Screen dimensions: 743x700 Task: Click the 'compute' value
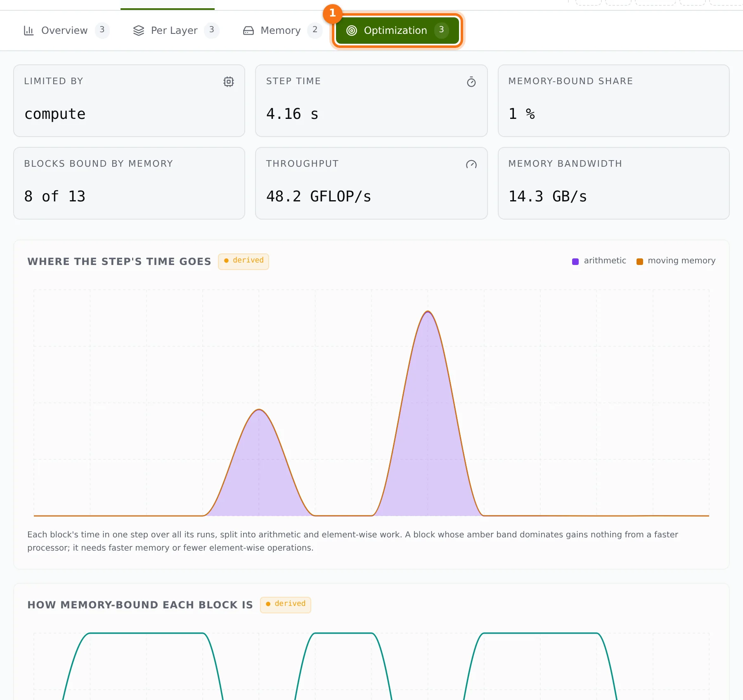click(x=55, y=114)
